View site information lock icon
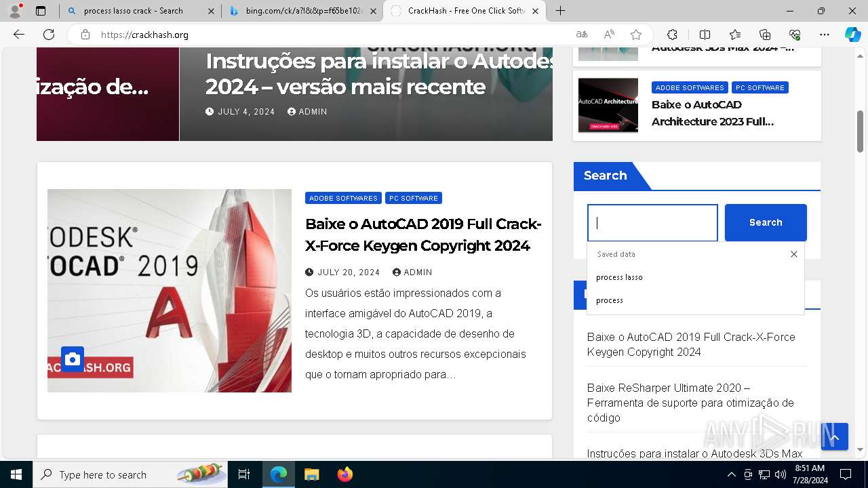 pyautogui.click(x=85, y=35)
